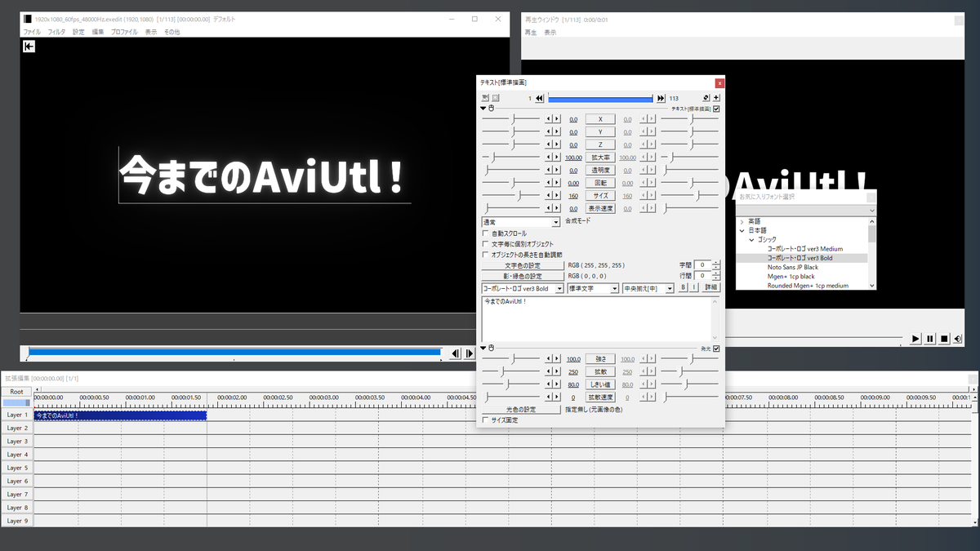980x551 pixels.
Task: Open 編集 menu in main window
Action: click(98, 32)
